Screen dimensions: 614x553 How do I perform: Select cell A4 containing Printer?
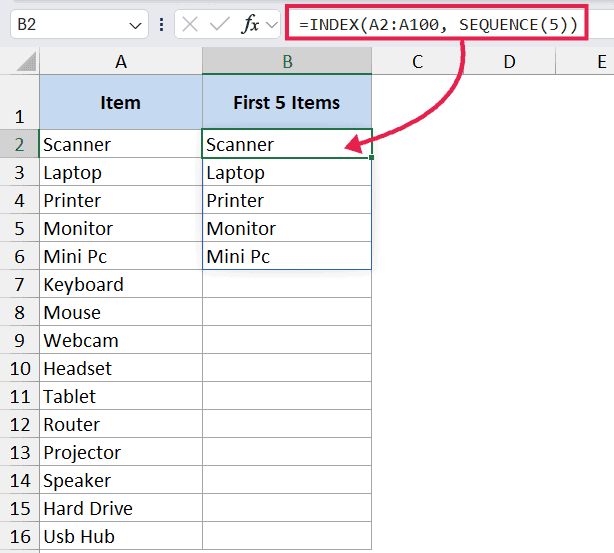tap(121, 200)
